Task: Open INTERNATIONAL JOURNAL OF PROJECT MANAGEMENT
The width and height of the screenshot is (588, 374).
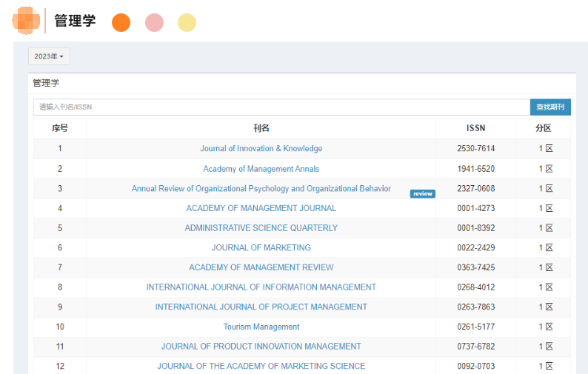Action: coord(261,307)
